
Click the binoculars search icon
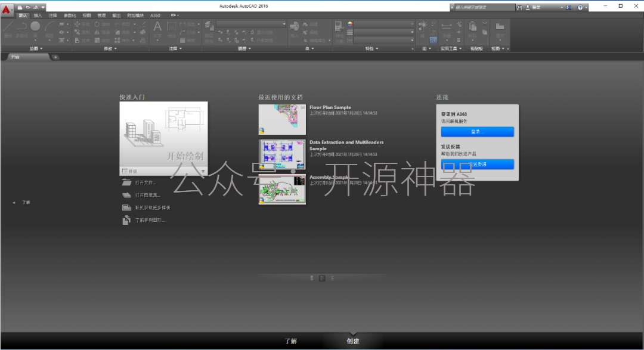519,7
